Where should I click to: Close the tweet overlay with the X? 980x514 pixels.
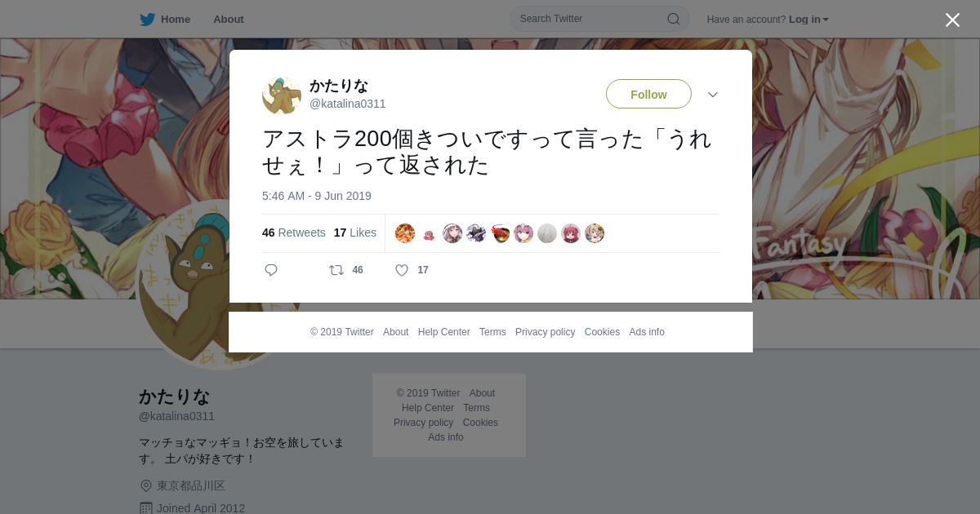pos(952,20)
